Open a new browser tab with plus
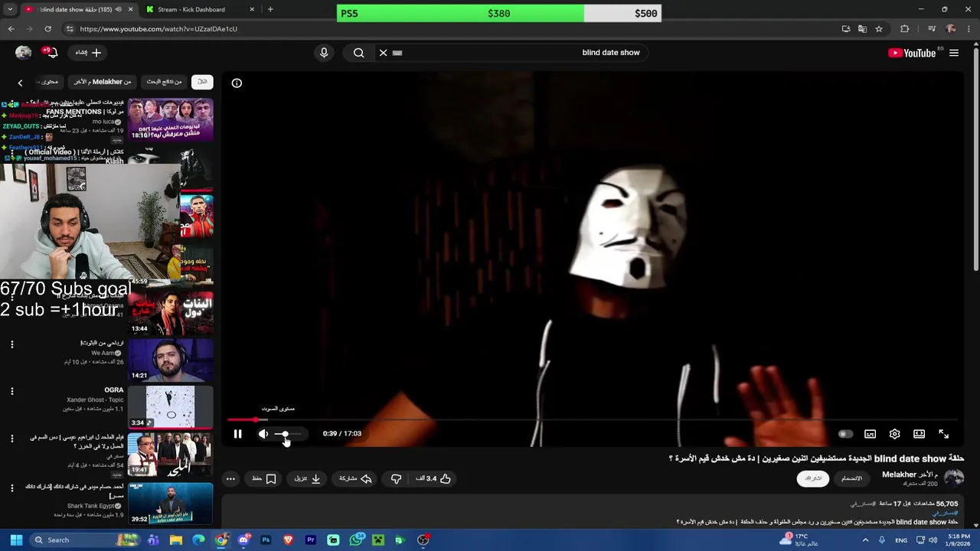The height and width of the screenshot is (551, 980). (270, 9)
